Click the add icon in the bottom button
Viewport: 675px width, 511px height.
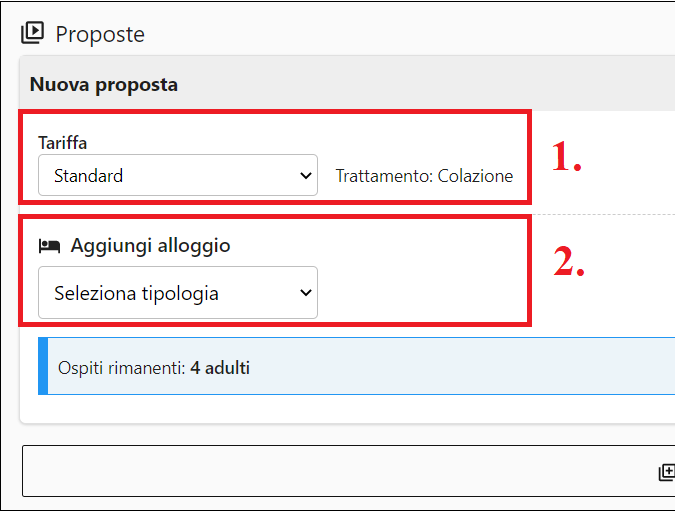point(666,472)
